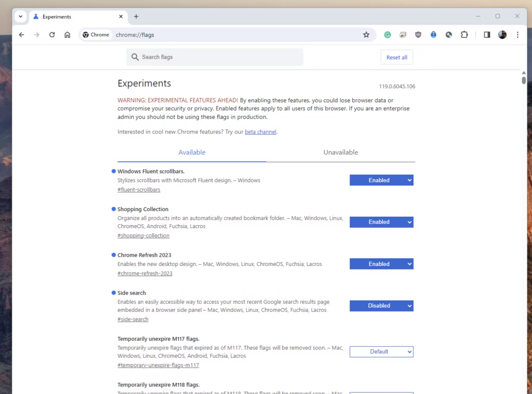Follow the #fluent-scrollbars anchor link

[x=139, y=190]
